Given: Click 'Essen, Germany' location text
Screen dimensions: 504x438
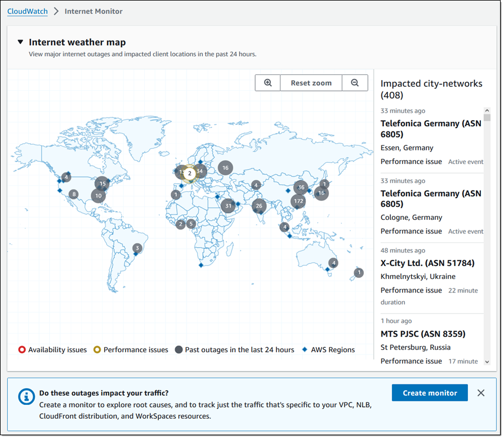Looking at the screenshot, I should coord(408,148).
